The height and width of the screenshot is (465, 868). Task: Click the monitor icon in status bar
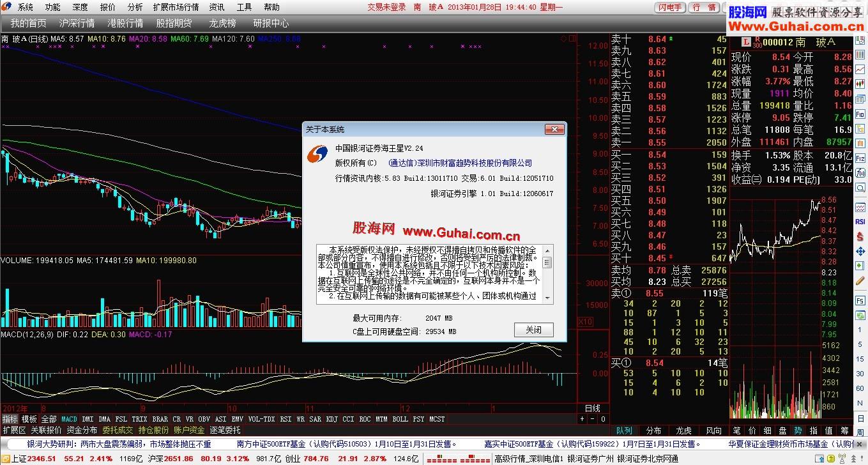coord(819,458)
